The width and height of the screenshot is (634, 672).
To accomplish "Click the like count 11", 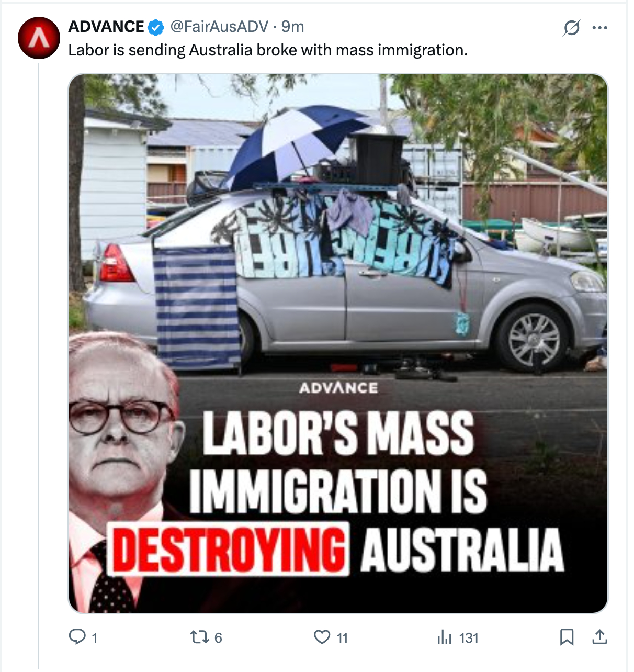I will click(x=342, y=637).
